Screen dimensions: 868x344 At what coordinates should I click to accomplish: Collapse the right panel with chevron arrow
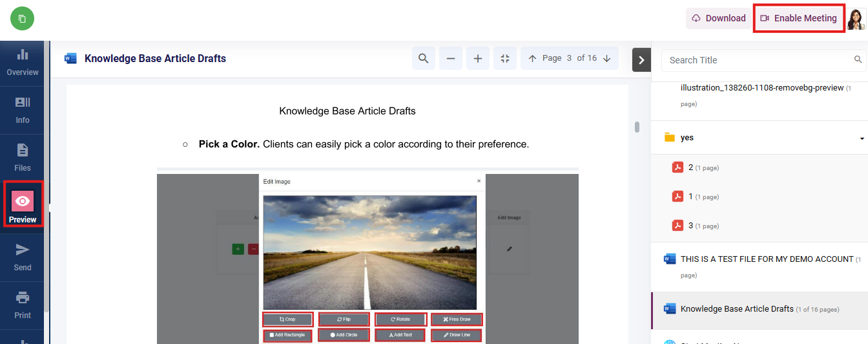[x=641, y=59]
